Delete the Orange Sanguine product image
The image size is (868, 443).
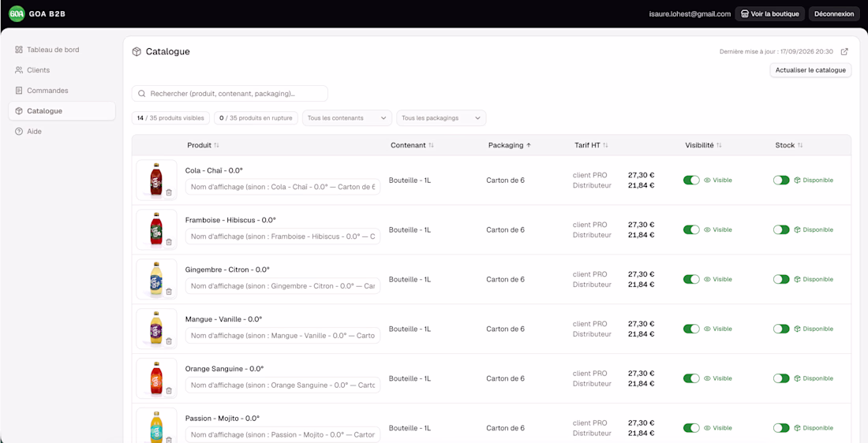169,390
